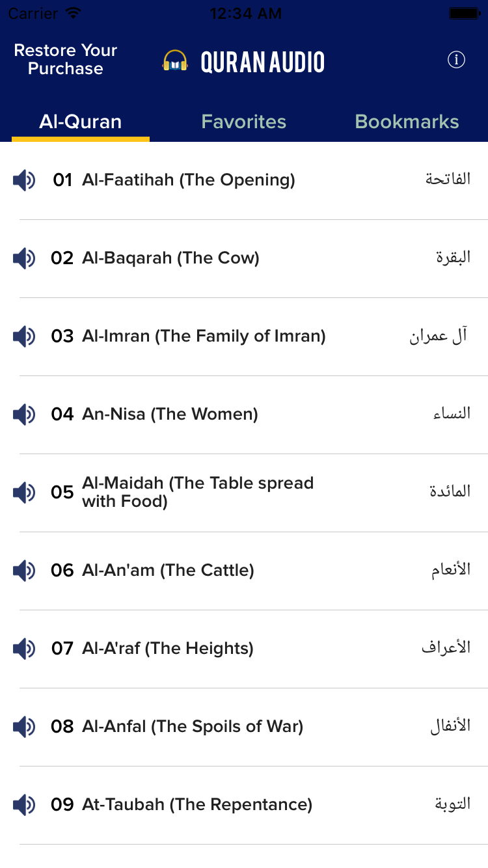Select Al-Maidah (The Table spread with Food)

[198, 492]
